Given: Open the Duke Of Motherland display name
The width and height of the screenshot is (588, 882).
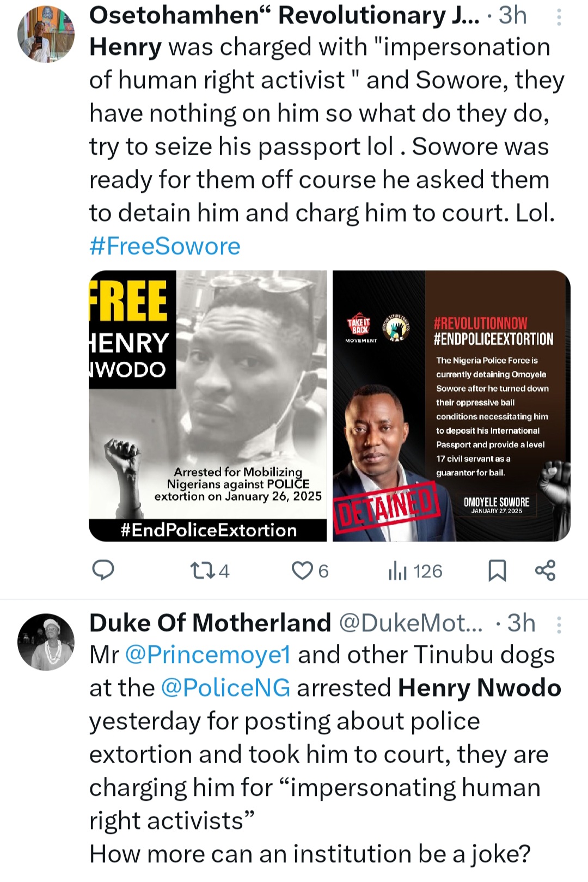Looking at the screenshot, I should (x=210, y=623).
